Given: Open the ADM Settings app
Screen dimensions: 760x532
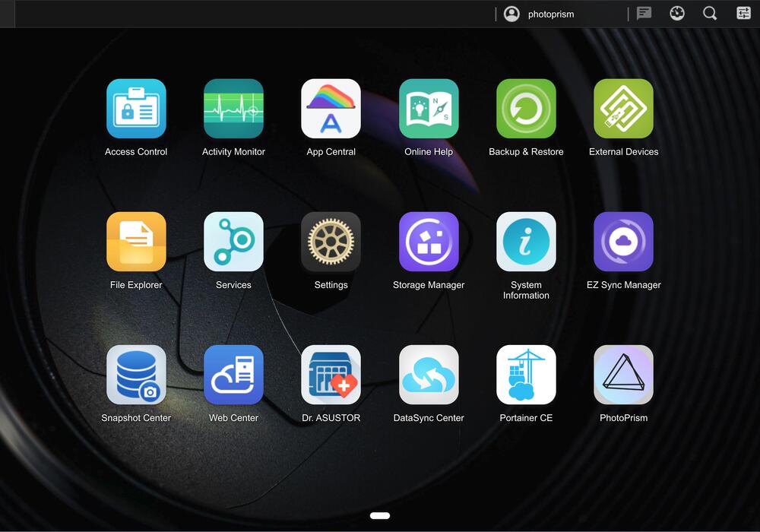Looking at the screenshot, I should pyautogui.click(x=331, y=241).
